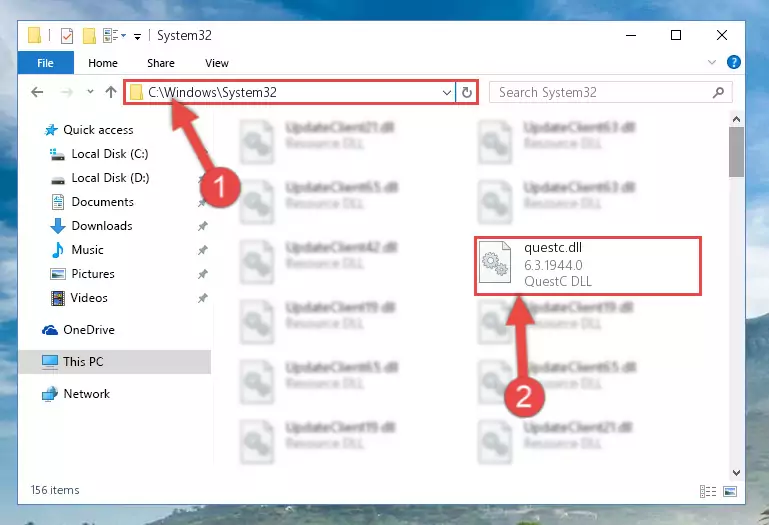Select OneDrive in navigation pane
This screenshot has width=769, height=525.
tap(89, 330)
